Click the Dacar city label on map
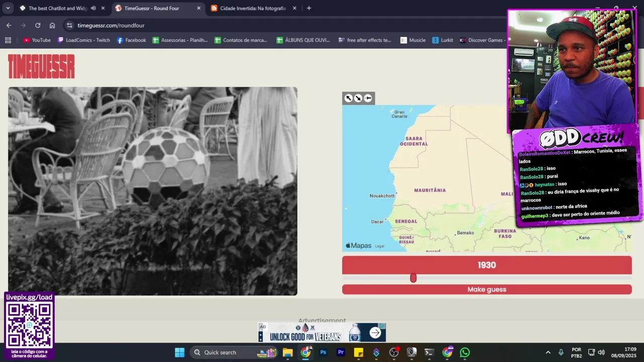 click(377, 222)
